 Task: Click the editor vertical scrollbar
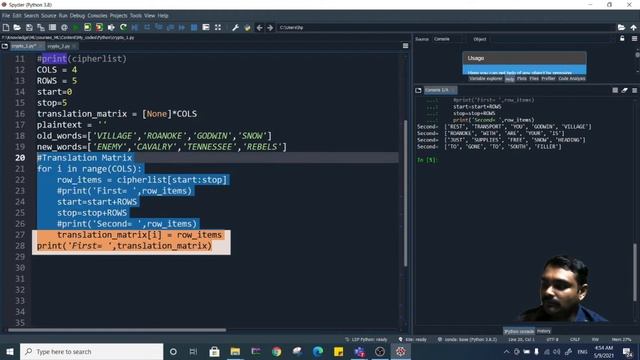tap(405, 193)
